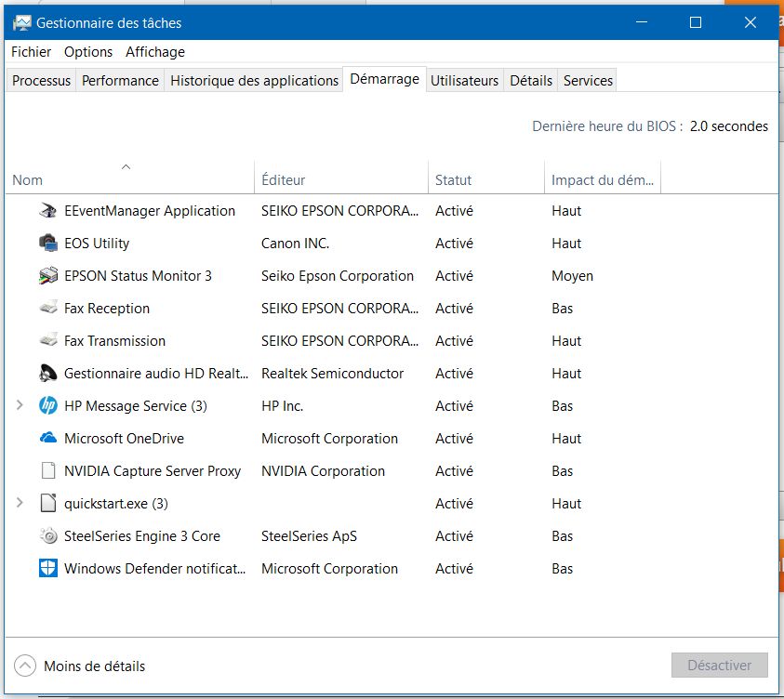The width and height of the screenshot is (784, 699).
Task: Click the HP Message Service logo icon
Action: click(48, 406)
